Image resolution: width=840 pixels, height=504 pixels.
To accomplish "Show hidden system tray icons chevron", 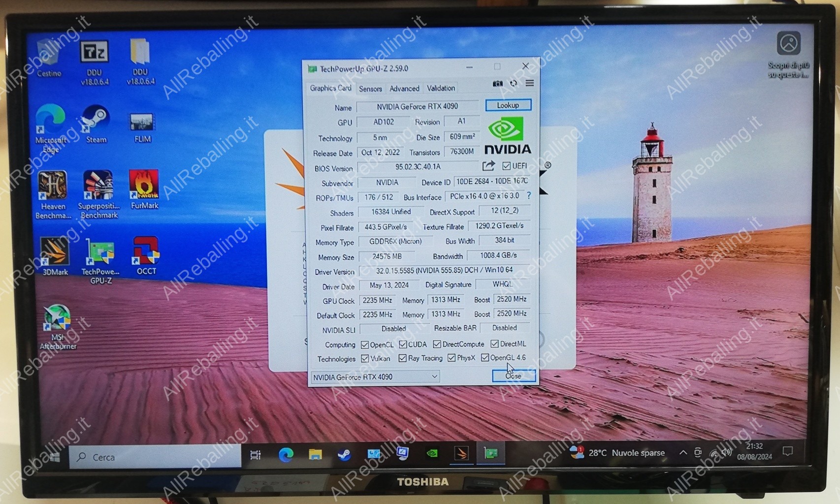I will point(683,452).
